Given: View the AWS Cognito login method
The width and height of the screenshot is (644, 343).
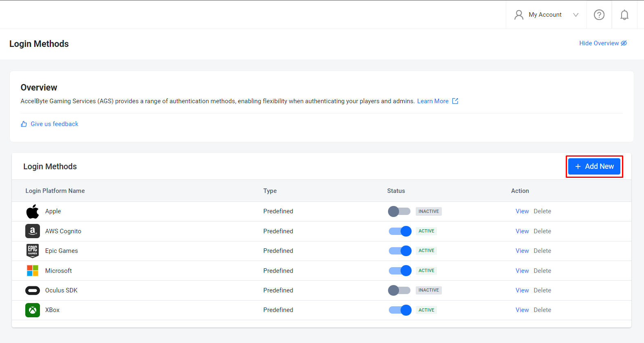Looking at the screenshot, I should coord(522,231).
